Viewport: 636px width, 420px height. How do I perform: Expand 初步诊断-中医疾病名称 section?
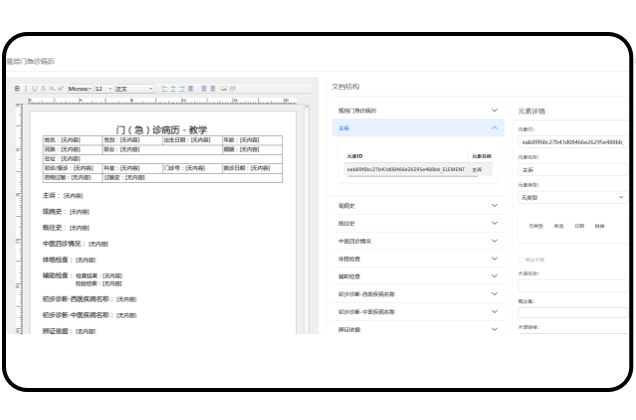point(418,312)
